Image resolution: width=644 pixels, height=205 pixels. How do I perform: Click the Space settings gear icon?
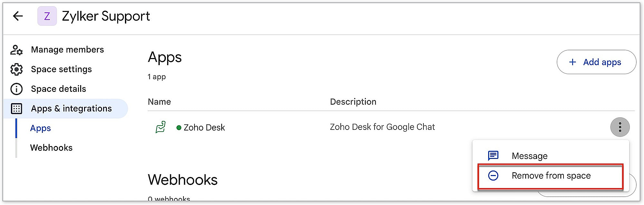tap(16, 69)
